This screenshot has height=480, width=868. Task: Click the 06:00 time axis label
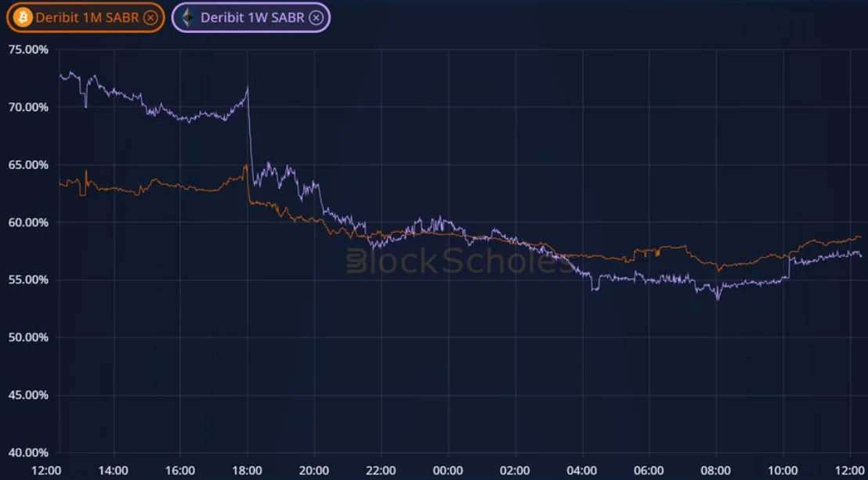tap(649, 471)
